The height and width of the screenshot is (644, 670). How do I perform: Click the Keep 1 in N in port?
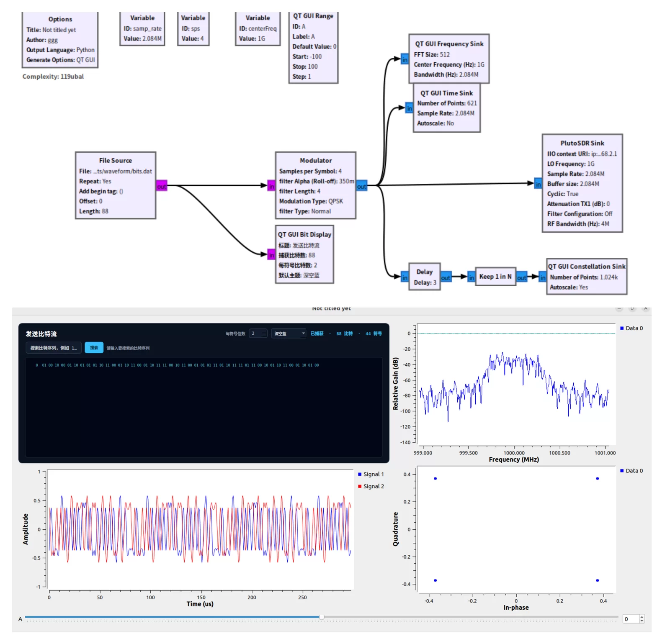coord(472,277)
